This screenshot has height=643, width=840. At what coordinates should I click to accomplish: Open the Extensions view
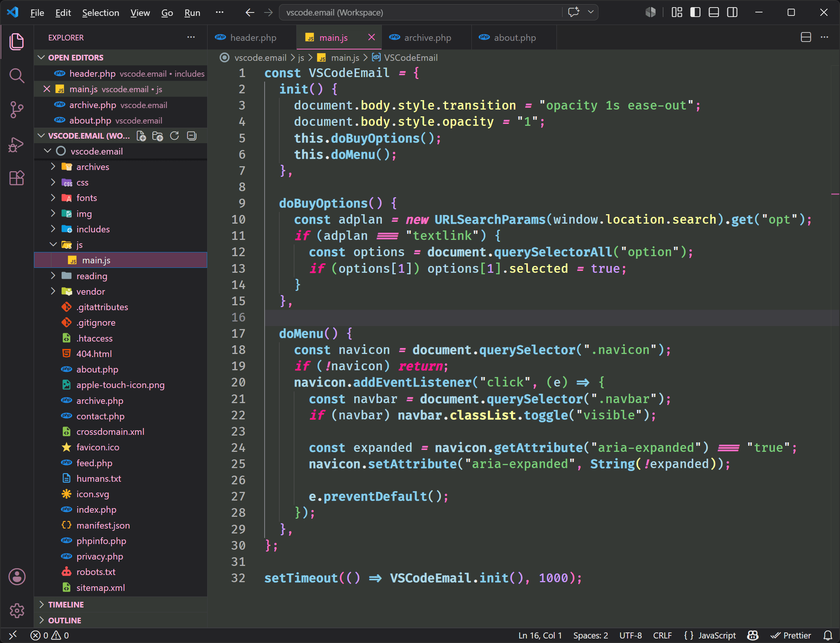(17, 178)
